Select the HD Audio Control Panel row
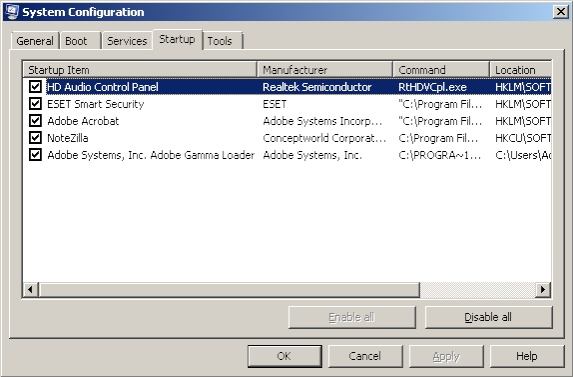The image size is (573, 377). 287,87
